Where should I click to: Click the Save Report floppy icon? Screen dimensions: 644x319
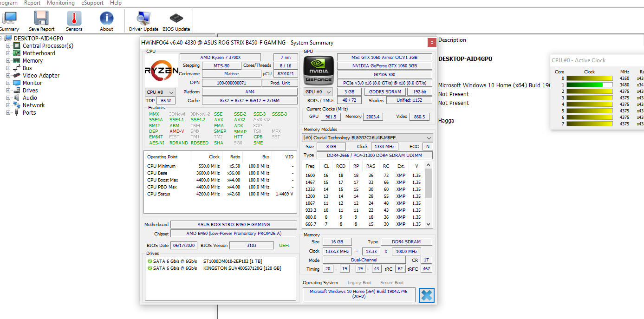tap(42, 19)
